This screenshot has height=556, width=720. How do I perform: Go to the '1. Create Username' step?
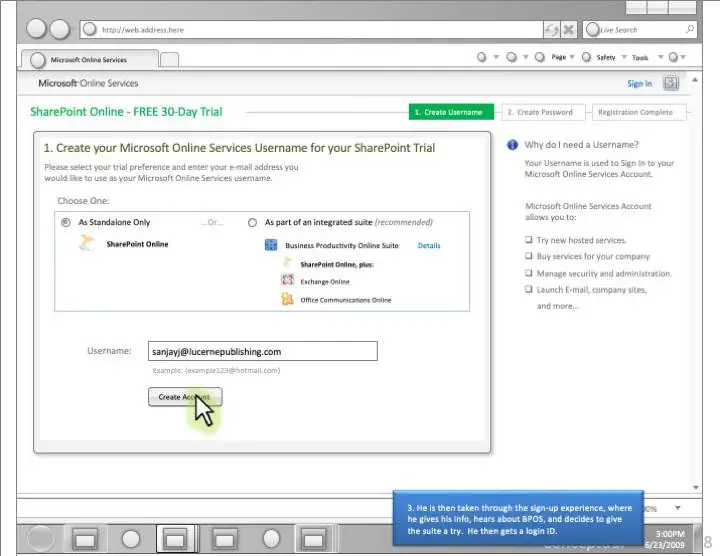tap(451, 112)
